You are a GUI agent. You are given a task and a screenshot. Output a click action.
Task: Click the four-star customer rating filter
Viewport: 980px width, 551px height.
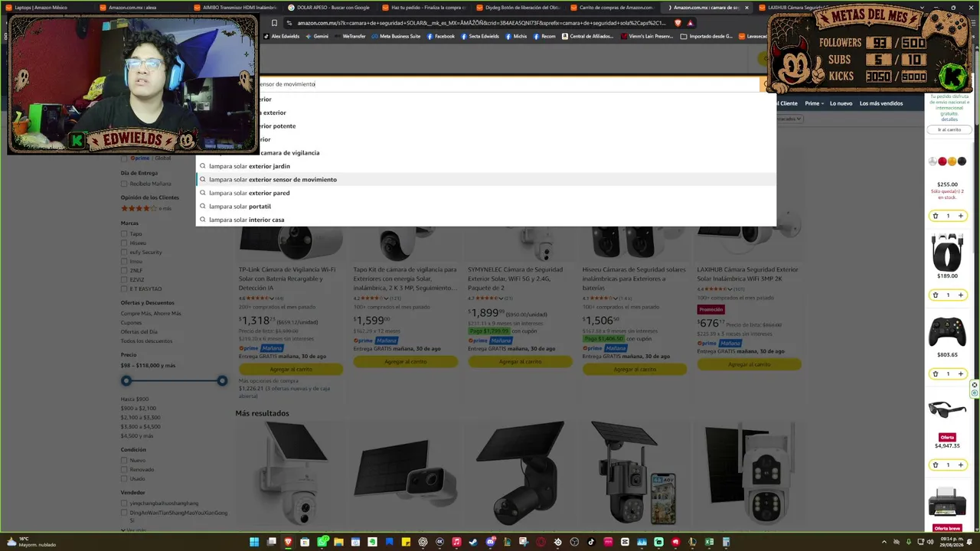(x=145, y=208)
